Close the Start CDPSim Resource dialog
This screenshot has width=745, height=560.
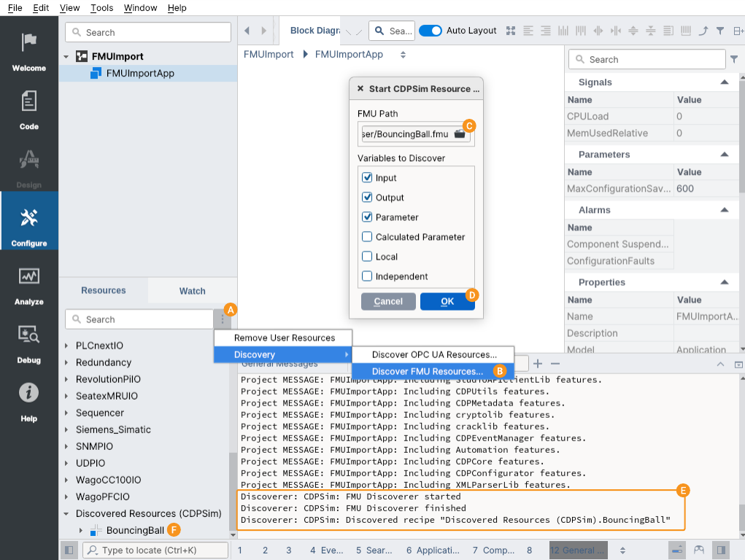point(360,89)
